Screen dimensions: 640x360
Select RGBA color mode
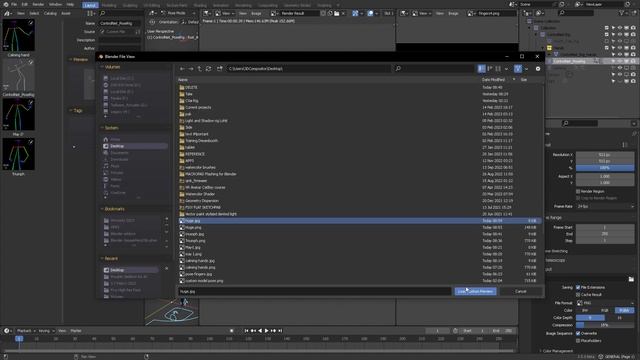[624, 310]
